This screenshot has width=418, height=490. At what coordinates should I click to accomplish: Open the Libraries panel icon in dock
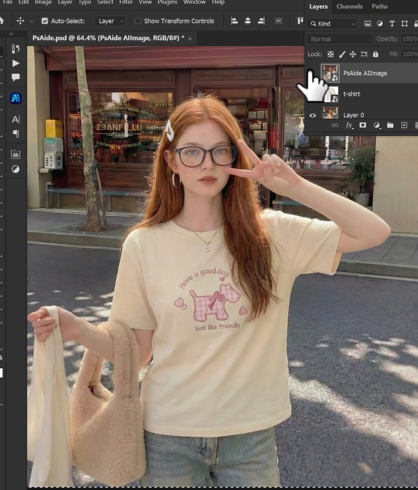point(16,154)
